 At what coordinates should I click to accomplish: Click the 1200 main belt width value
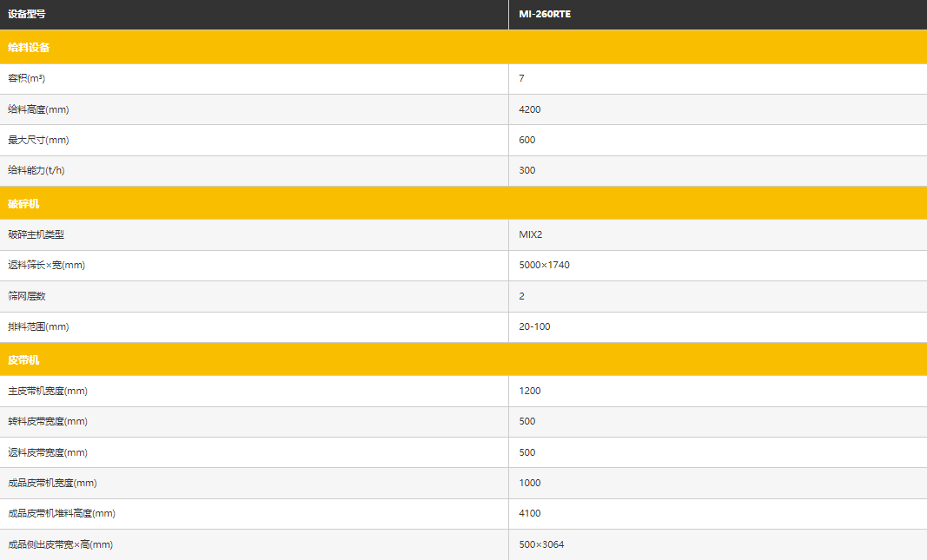[529, 391]
